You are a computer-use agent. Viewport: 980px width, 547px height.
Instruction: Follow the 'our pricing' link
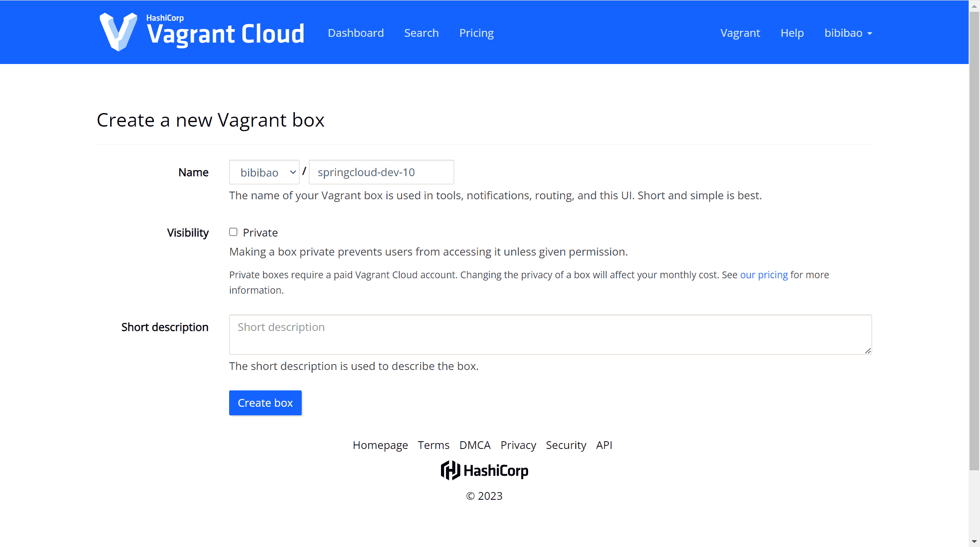[764, 275]
